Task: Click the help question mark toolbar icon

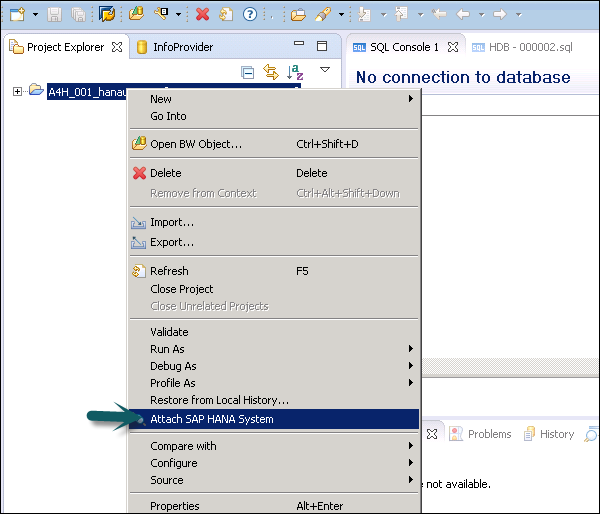Action: [249, 14]
